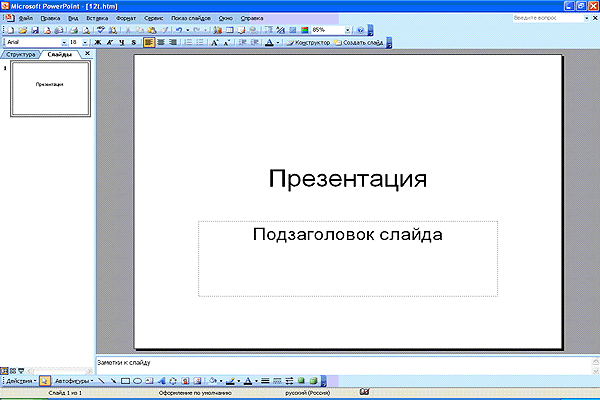Click the Color/Grayscale icon

[x=305, y=30]
